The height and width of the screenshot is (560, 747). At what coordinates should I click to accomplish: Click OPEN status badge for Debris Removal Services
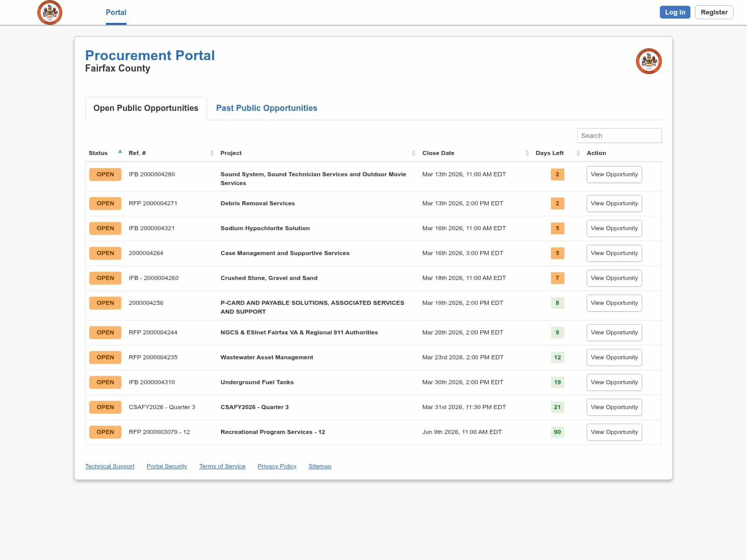click(x=105, y=204)
